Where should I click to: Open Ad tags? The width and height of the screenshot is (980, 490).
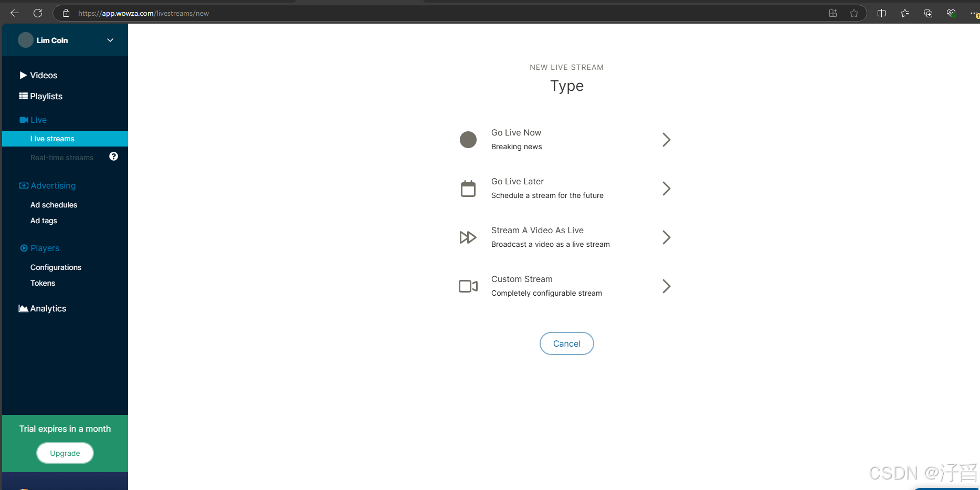[44, 221]
